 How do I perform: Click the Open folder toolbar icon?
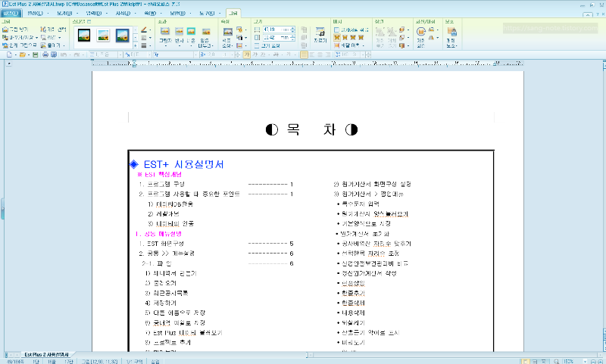pos(23,54)
